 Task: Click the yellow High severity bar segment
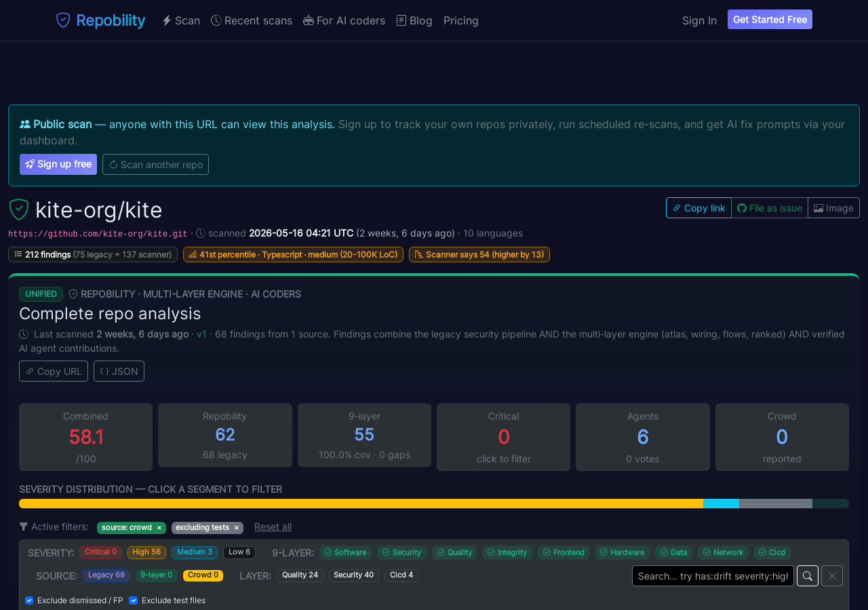(x=361, y=504)
